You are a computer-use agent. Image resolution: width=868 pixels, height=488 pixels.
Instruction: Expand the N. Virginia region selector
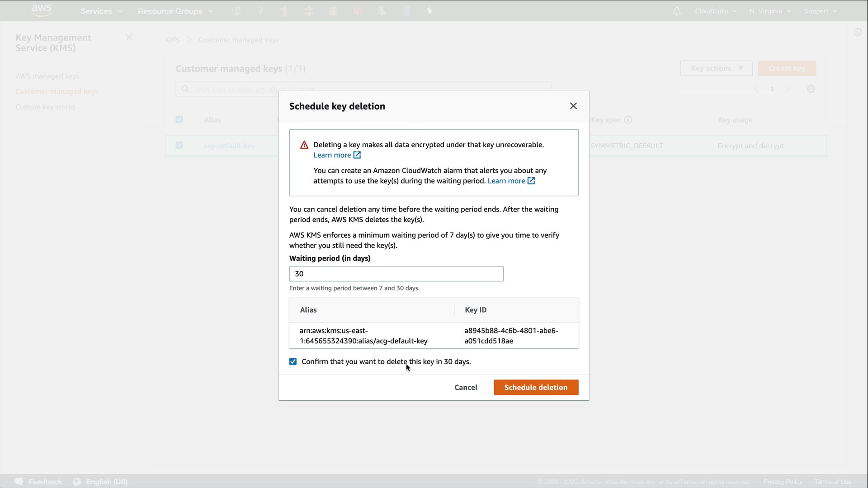tap(769, 11)
